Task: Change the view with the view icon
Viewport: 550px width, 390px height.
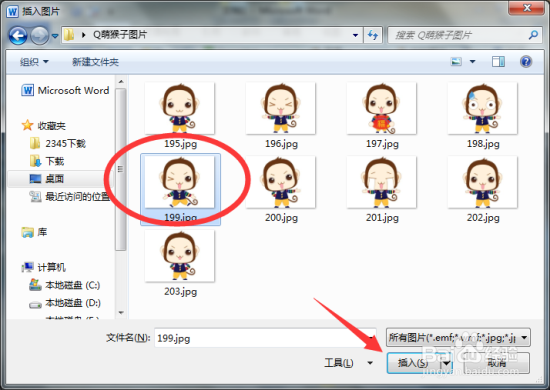Action: tap(456, 62)
